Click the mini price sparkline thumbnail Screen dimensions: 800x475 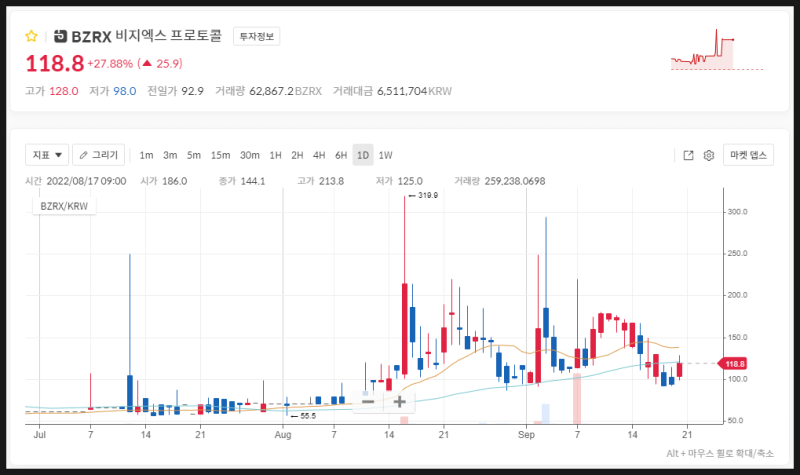716,50
